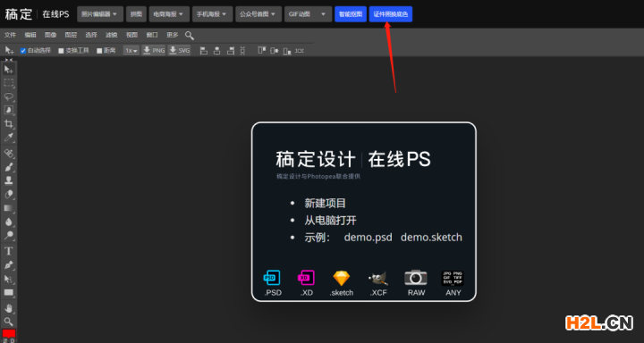Open the 照片编辑器 dropdown
644x343 pixels.
[100, 14]
